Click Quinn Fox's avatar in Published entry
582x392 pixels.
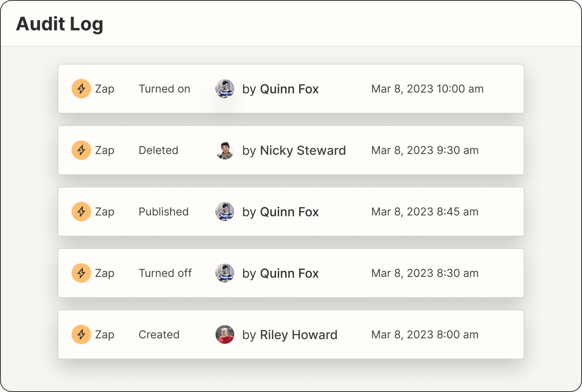225,212
